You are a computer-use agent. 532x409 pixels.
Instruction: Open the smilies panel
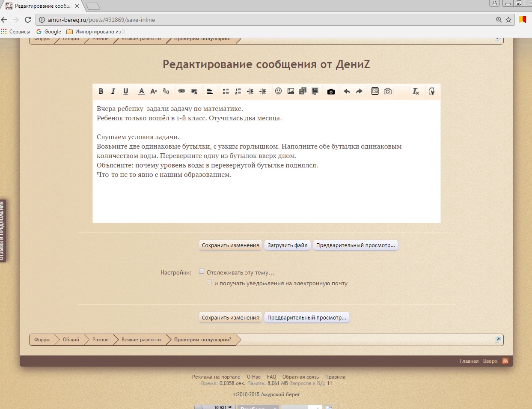coord(278,91)
